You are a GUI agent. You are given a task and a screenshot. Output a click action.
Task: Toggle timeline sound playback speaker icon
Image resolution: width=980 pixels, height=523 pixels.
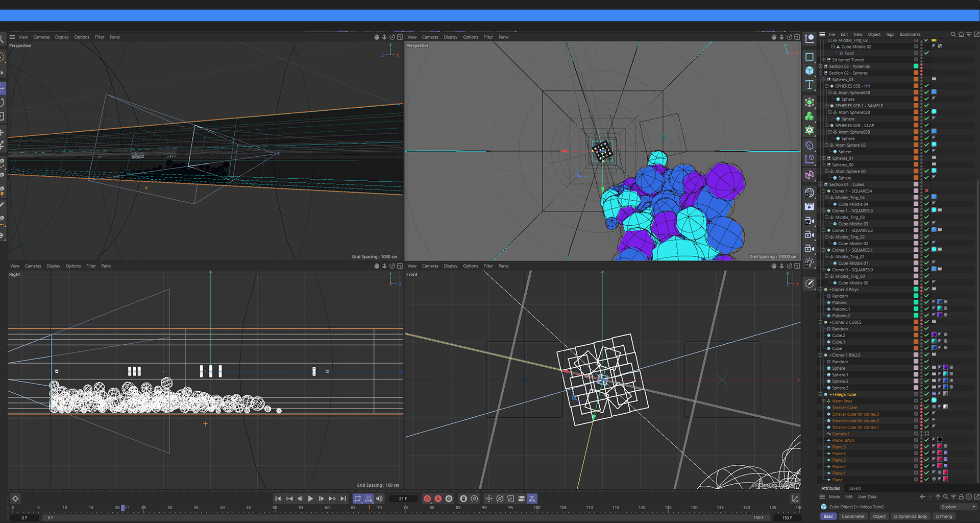[x=379, y=498]
